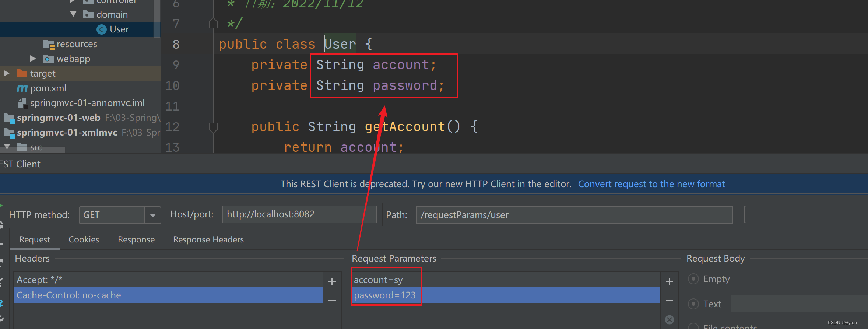Switch to the Response Headers tab
Image resolution: width=868 pixels, height=329 pixels.
pyautogui.click(x=208, y=239)
